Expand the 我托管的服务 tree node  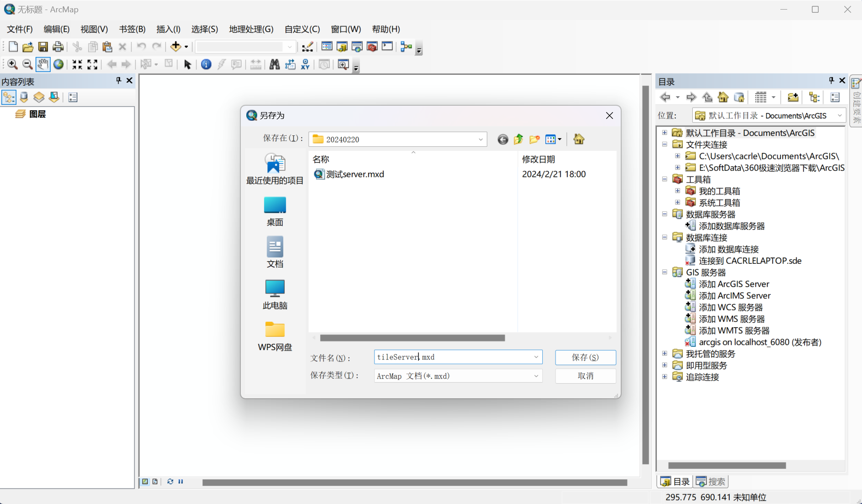(665, 354)
